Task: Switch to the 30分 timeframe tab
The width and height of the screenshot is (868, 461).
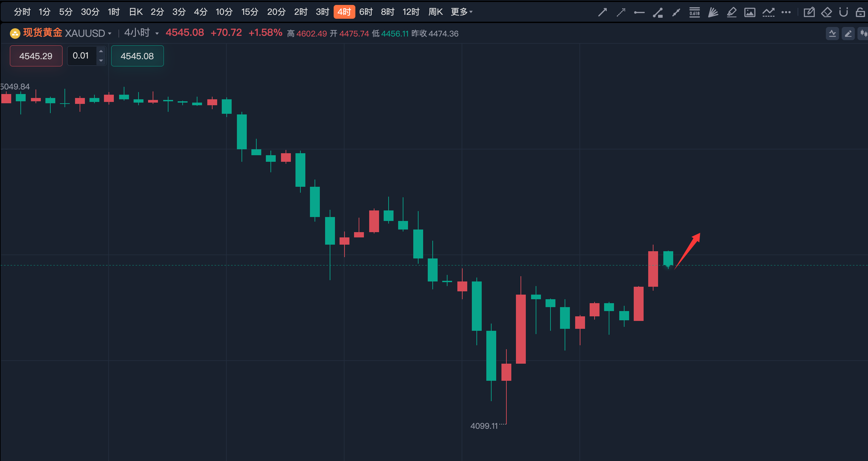Action: [90, 12]
